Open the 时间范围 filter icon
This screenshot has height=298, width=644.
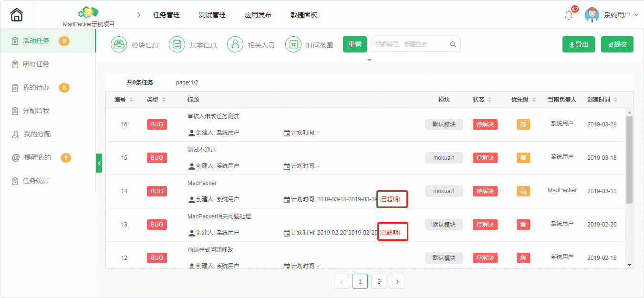point(293,44)
